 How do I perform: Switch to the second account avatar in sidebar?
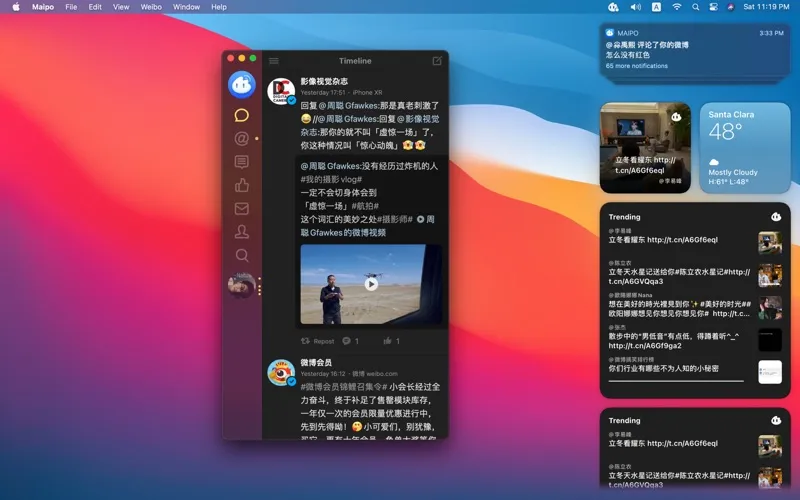coord(241,285)
